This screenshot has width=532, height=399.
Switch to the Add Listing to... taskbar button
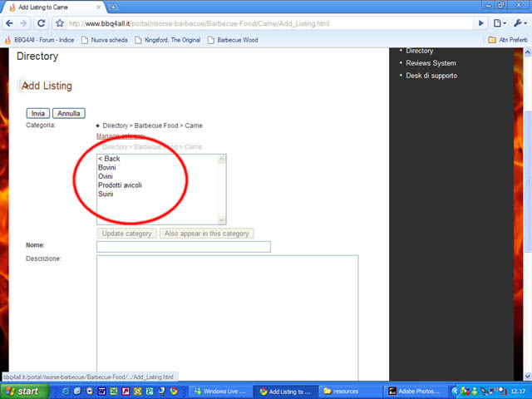[286, 392]
